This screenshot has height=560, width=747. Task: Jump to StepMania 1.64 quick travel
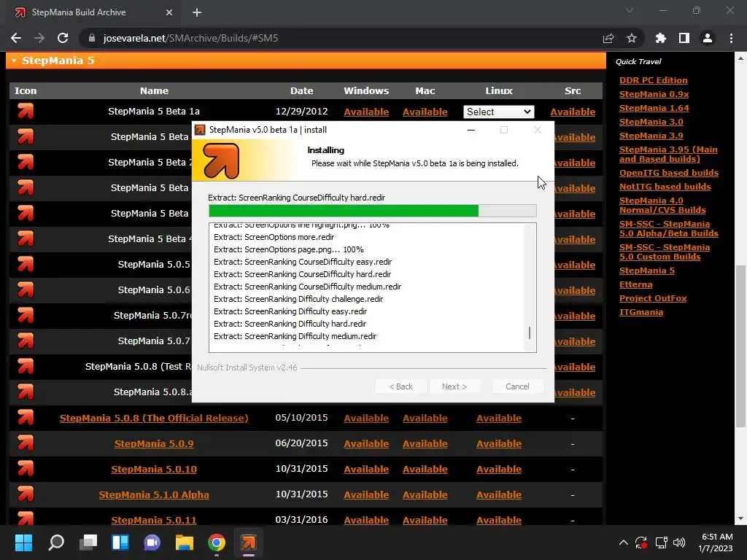654,108
